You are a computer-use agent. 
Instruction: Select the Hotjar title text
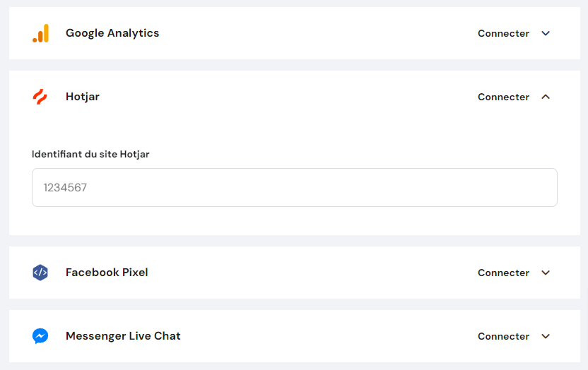click(x=83, y=97)
